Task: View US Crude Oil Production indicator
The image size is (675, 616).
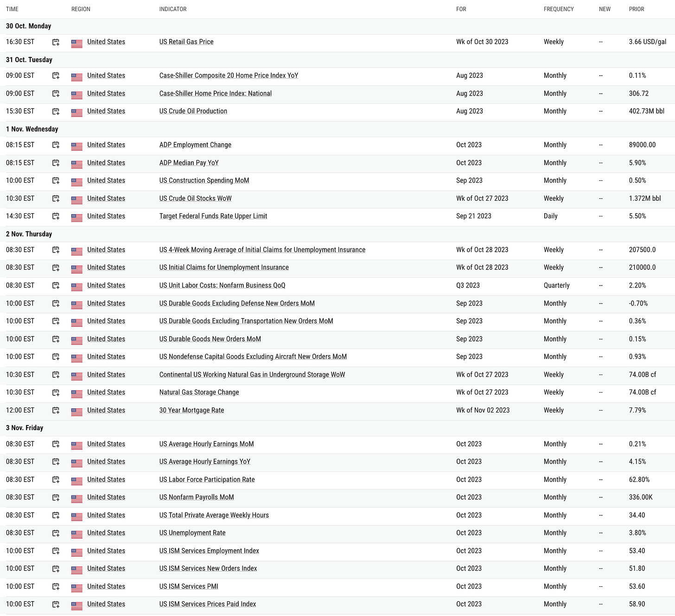Action: 193,111
